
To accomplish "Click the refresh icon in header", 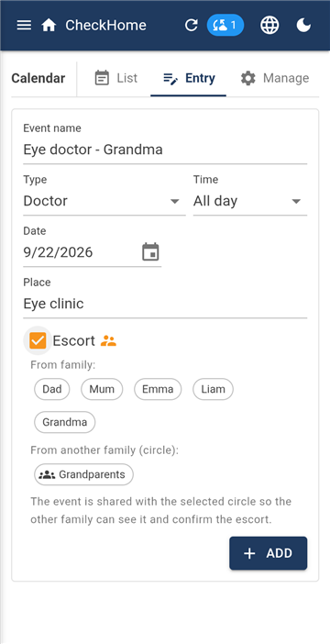I will (x=191, y=26).
